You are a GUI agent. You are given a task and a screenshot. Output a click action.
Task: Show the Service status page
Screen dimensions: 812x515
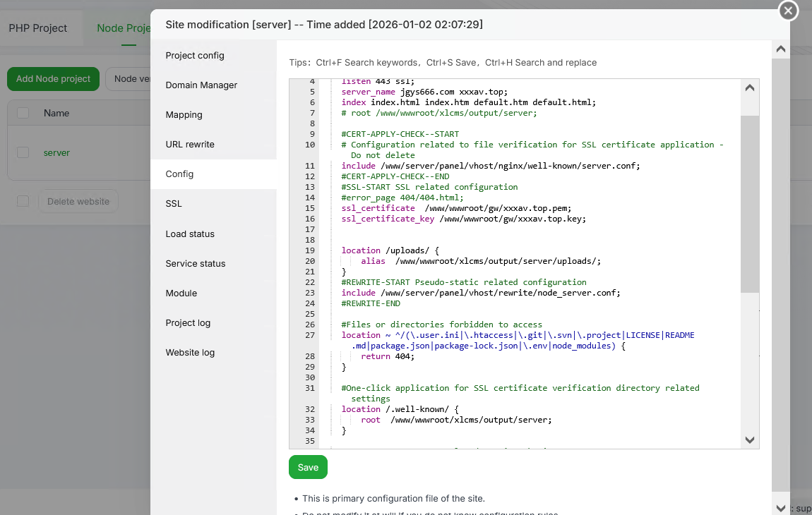[x=196, y=264]
